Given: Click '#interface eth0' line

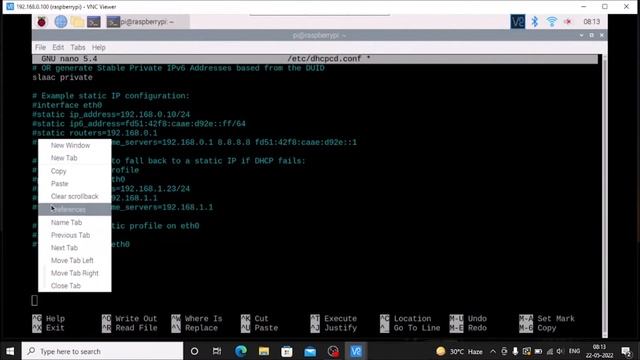Looking at the screenshot, I should click(67, 105).
